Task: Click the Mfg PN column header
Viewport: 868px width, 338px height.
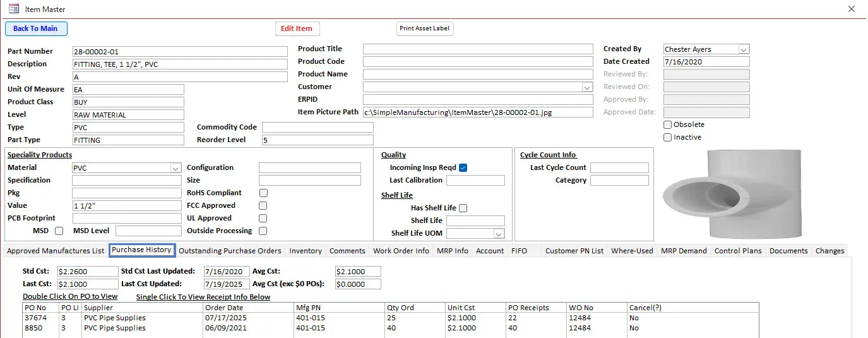Action: 309,308
